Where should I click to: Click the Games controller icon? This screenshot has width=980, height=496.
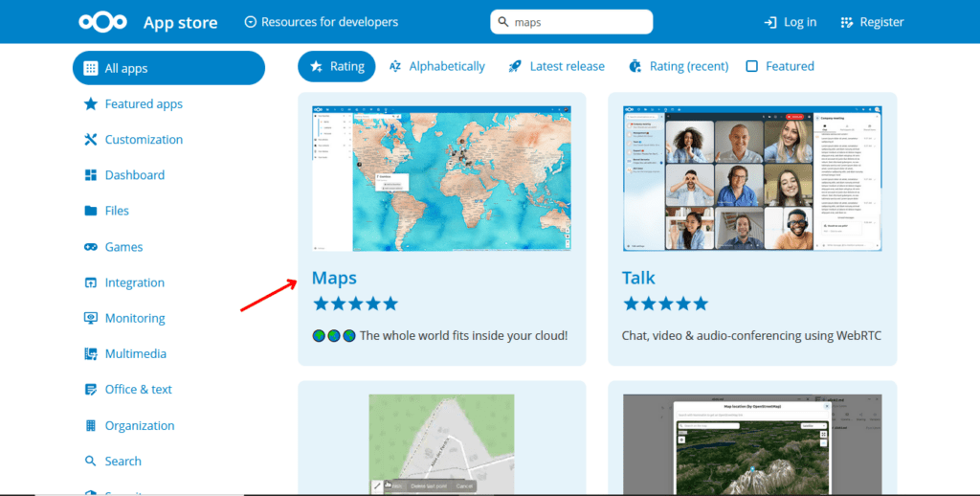tap(91, 247)
